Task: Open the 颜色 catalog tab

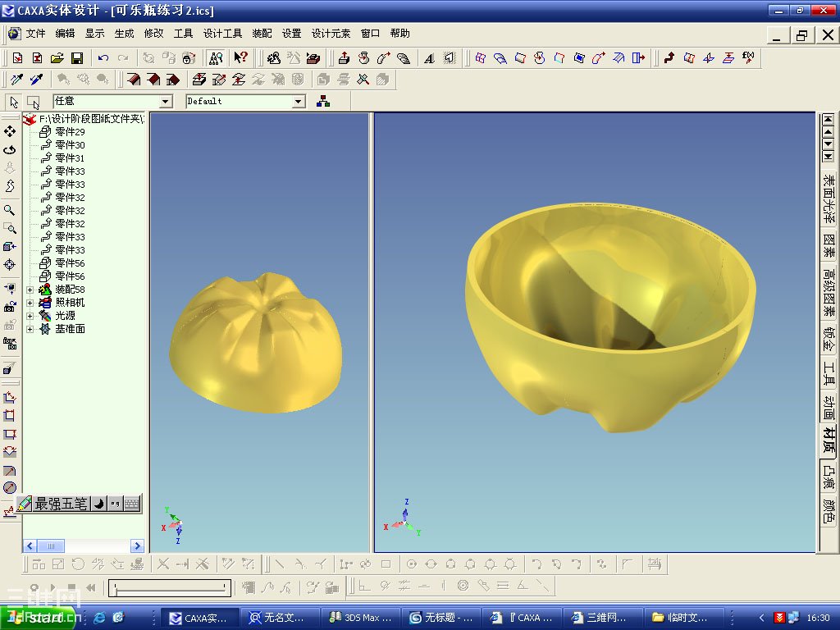Action: pos(829,510)
